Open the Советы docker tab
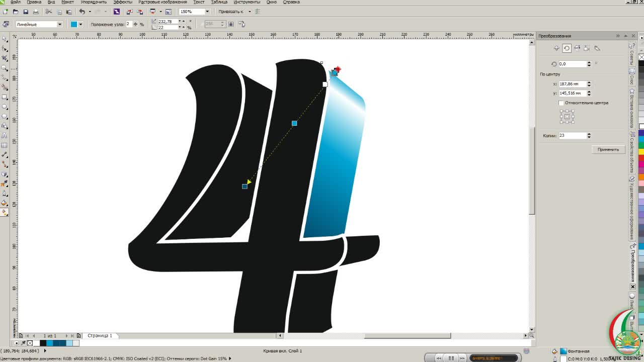 click(x=632, y=54)
